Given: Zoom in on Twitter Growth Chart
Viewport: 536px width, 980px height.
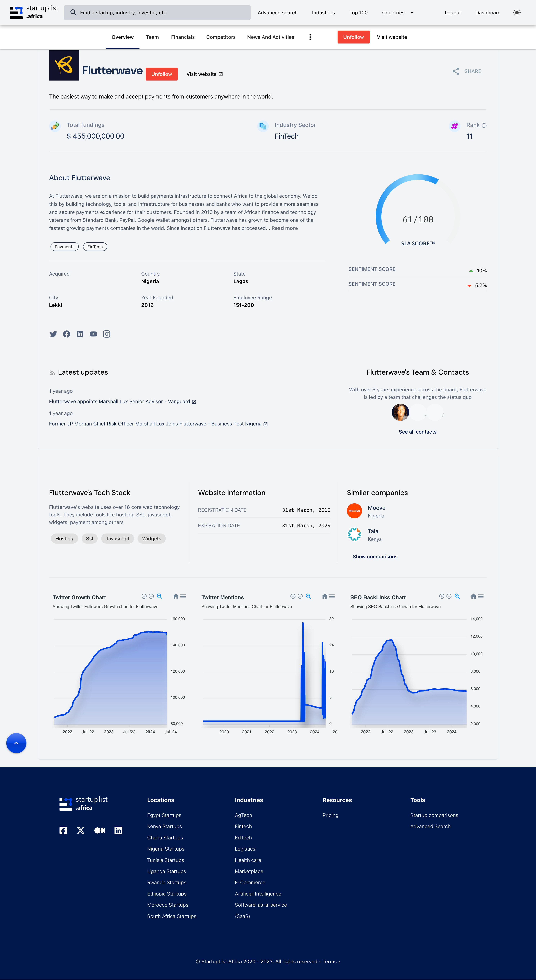Looking at the screenshot, I should [144, 596].
